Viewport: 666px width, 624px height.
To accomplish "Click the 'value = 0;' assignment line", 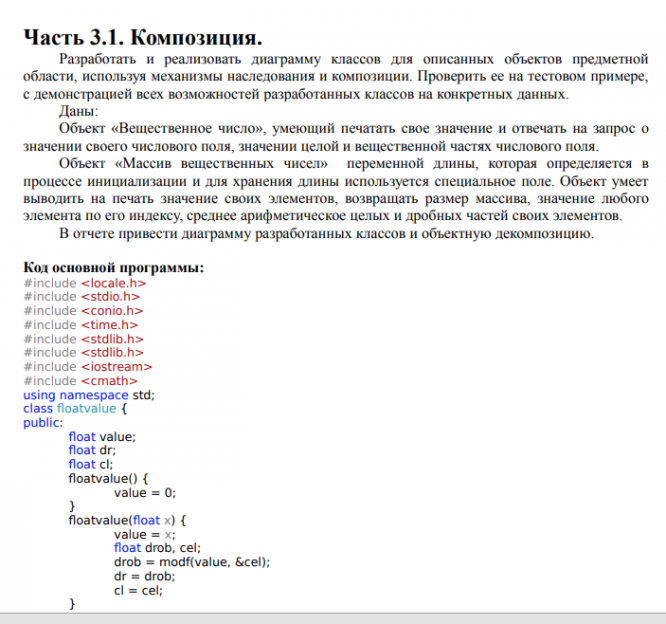I will pos(144,493).
